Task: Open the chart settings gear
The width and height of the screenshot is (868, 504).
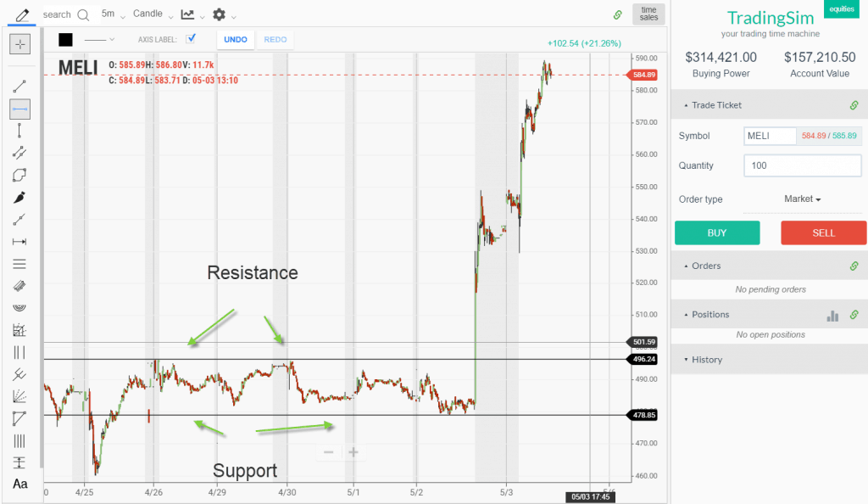Action: click(218, 14)
